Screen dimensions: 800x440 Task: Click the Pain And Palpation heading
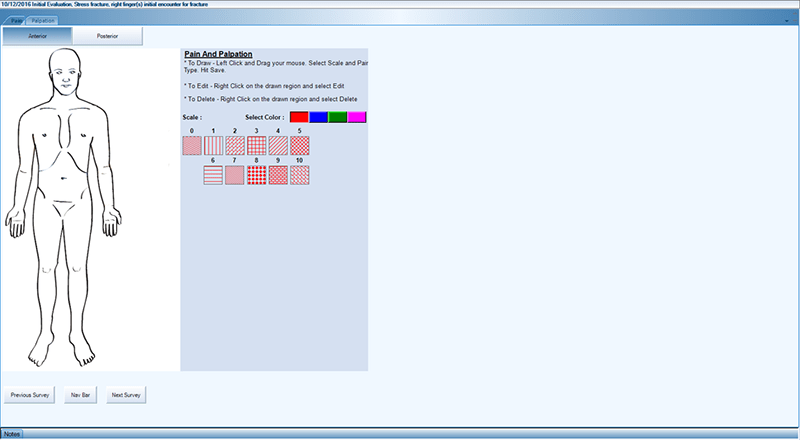(218, 54)
